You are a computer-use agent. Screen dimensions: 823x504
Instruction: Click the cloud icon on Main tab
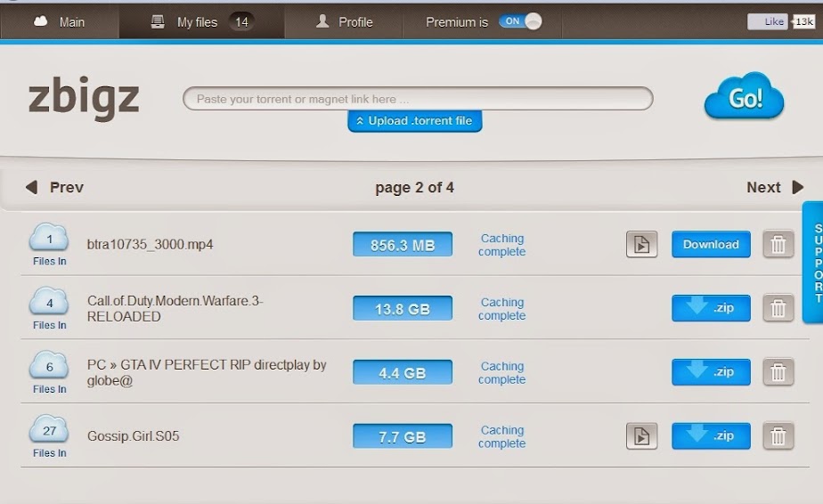tap(40, 21)
